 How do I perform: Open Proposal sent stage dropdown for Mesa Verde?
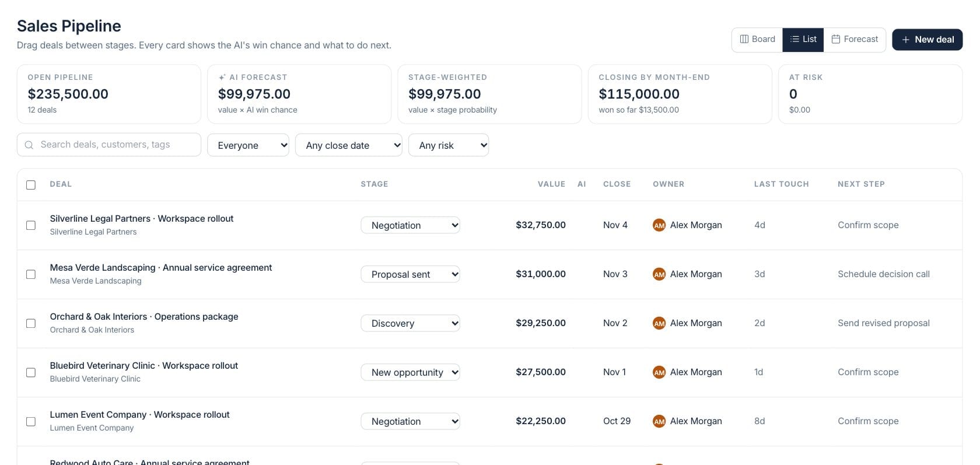[411, 274]
